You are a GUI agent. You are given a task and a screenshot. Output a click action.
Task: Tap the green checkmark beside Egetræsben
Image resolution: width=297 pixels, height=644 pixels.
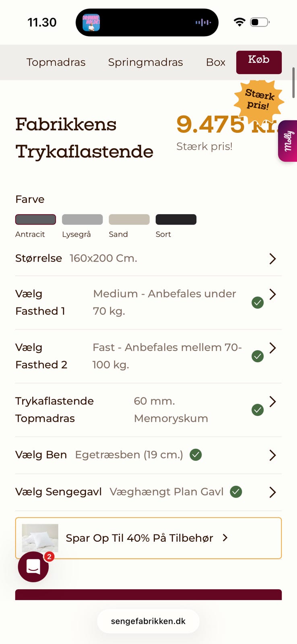click(196, 455)
